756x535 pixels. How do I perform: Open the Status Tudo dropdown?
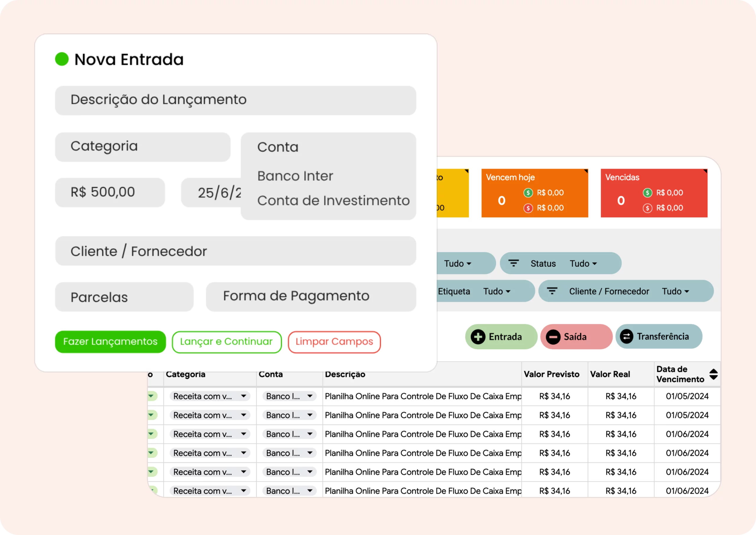583,264
